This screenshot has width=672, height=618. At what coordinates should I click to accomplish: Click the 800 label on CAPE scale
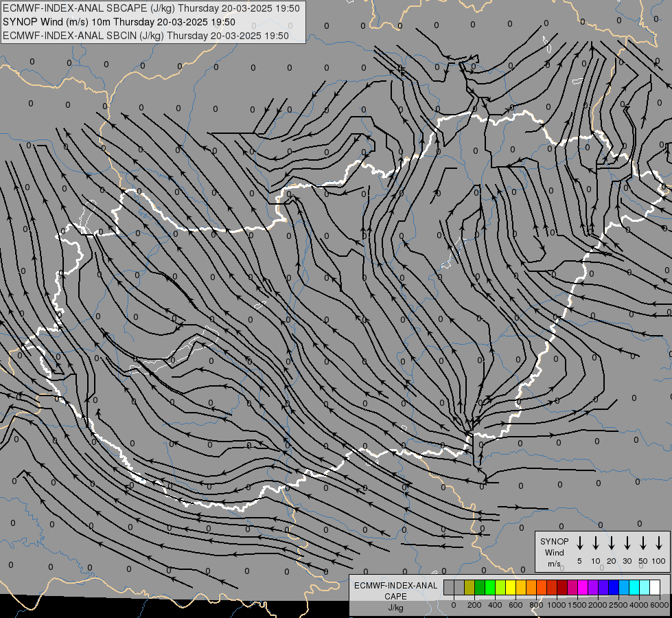pos(536,605)
